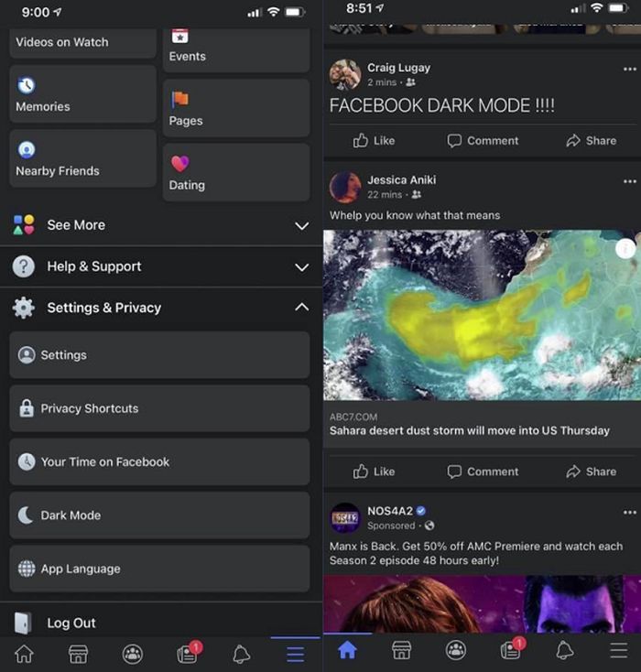Viewport: 641px width, 672px height.
Task: Open news tab with red badge on left
Action: click(189, 653)
